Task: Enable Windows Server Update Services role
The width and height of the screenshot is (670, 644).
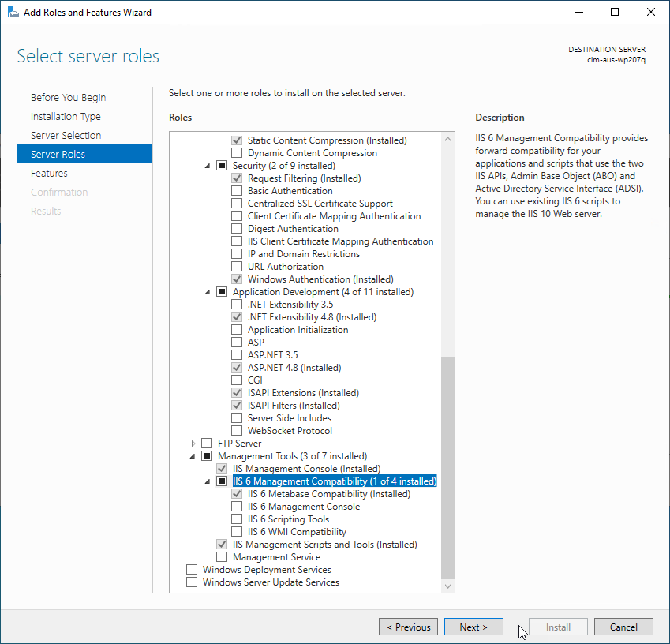Action: pyautogui.click(x=192, y=582)
